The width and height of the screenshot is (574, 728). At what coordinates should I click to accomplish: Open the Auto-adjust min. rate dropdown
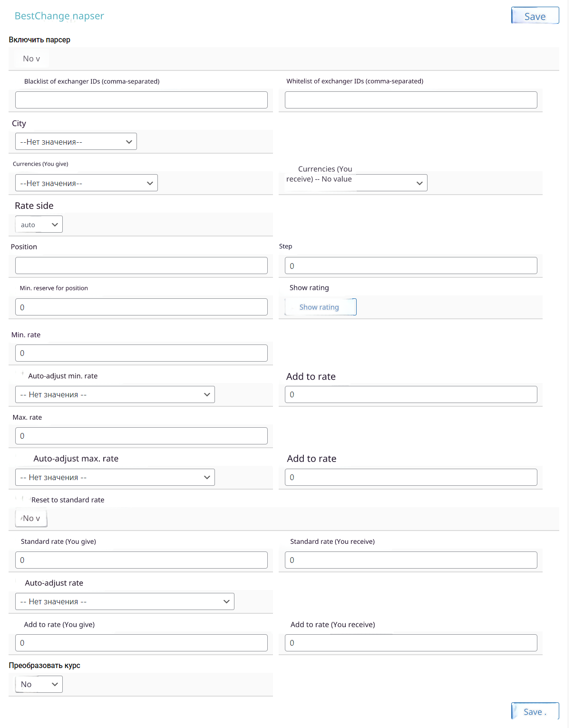[x=115, y=394]
